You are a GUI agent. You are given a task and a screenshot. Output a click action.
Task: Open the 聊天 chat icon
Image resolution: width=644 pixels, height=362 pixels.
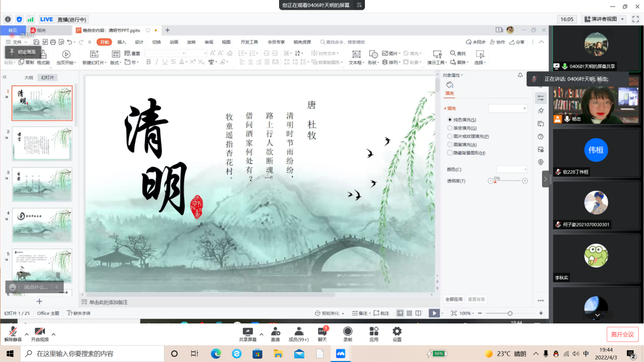tap(322, 331)
